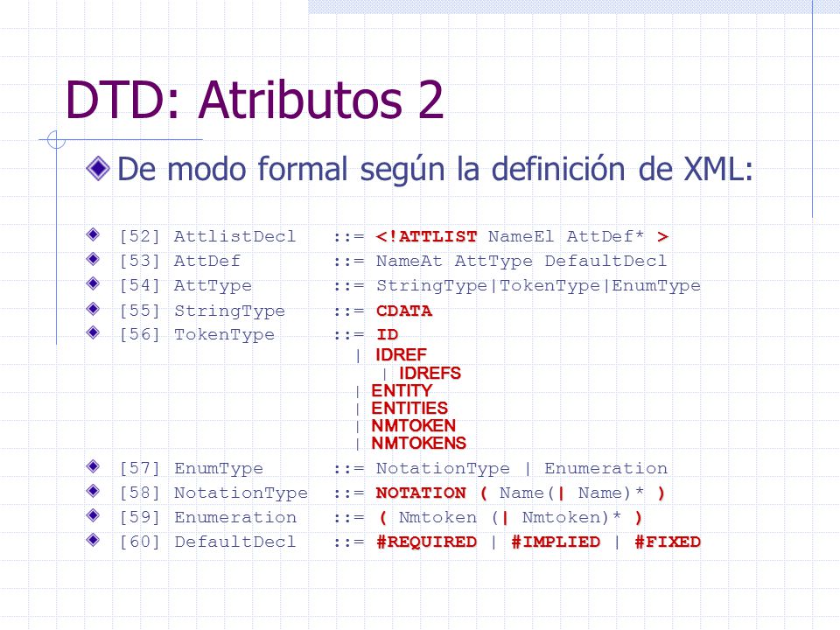Click the '[55]' rule number
This screenshot has width=840, height=630.
click(140, 311)
